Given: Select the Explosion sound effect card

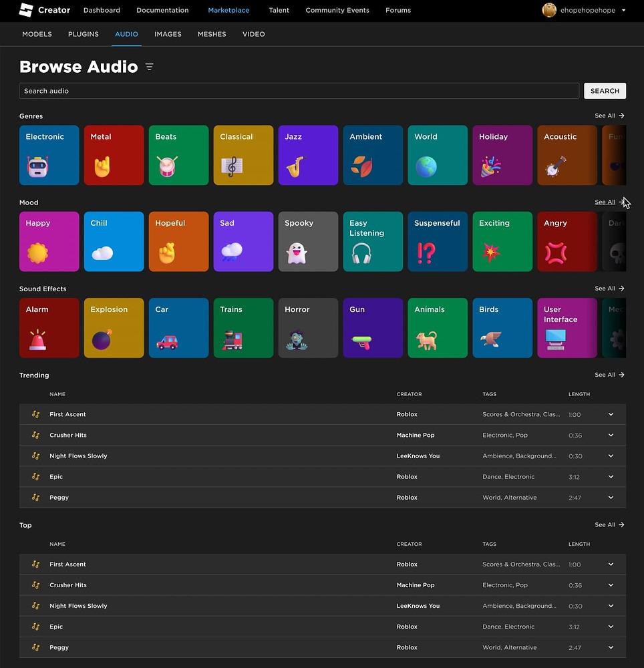Looking at the screenshot, I should pos(114,327).
